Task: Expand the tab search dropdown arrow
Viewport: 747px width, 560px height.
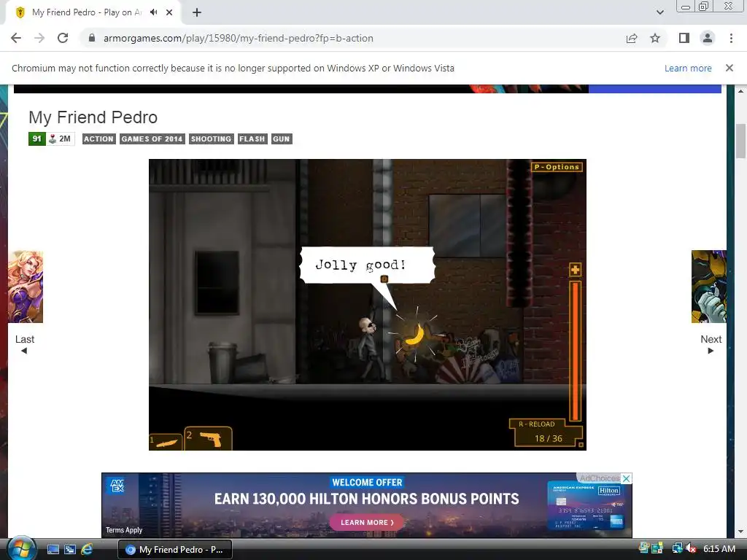Action: click(x=659, y=12)
